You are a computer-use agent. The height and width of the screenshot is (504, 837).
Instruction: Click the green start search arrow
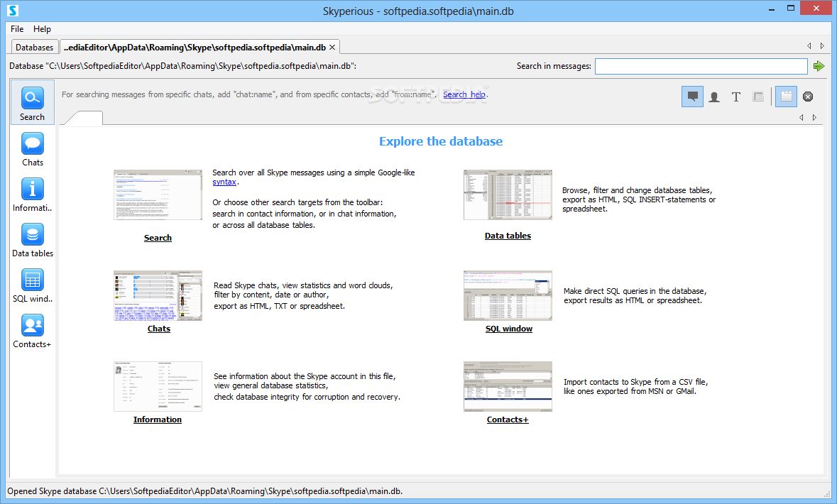(819, 66)
